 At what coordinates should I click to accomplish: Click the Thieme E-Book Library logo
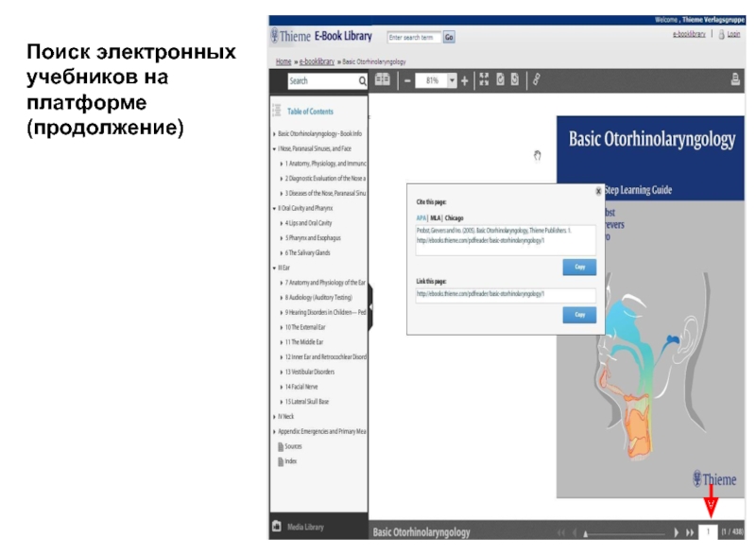pos(321,36)
